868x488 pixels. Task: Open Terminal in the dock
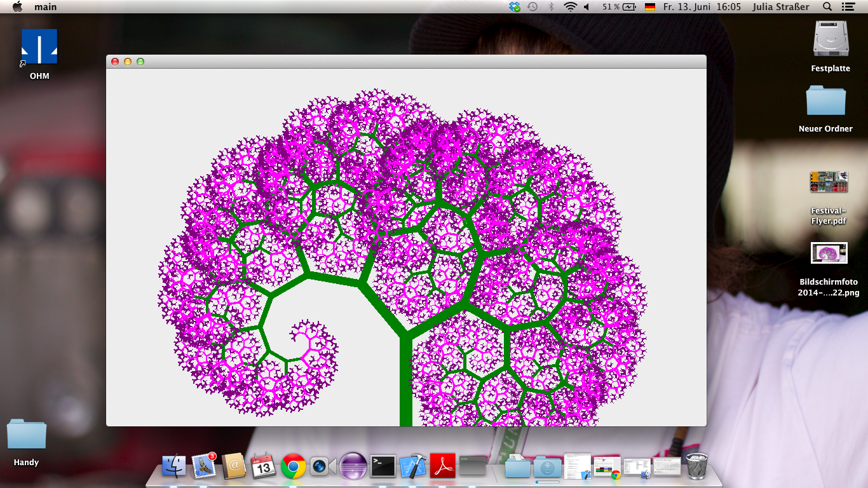coord(383,466)
